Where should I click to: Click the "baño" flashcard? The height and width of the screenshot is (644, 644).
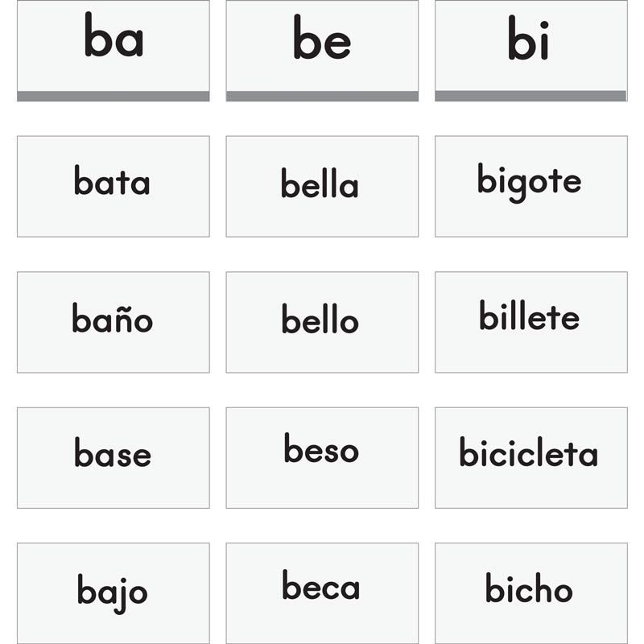click(113, 322)
